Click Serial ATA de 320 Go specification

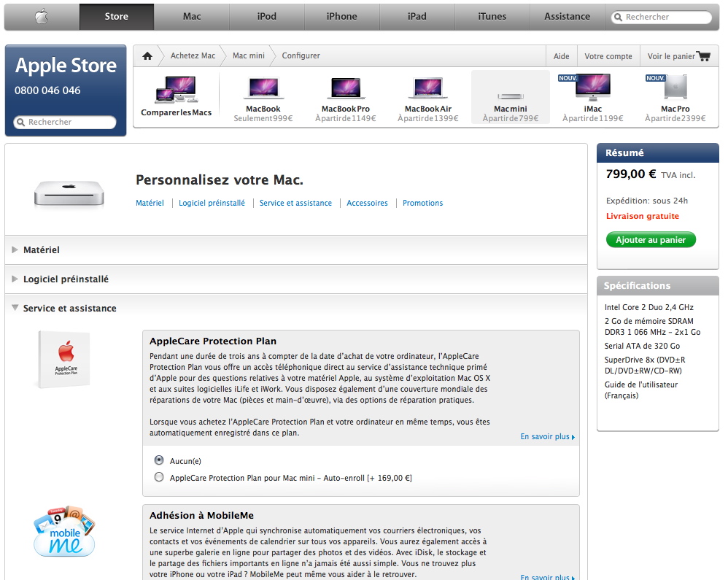642,346
